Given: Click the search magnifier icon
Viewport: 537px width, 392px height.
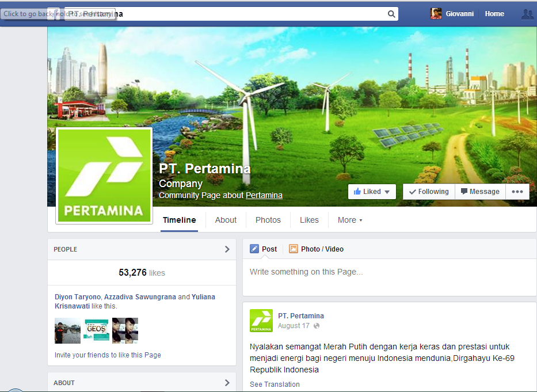Looking at the screenshot, I should tap(391, 14).
